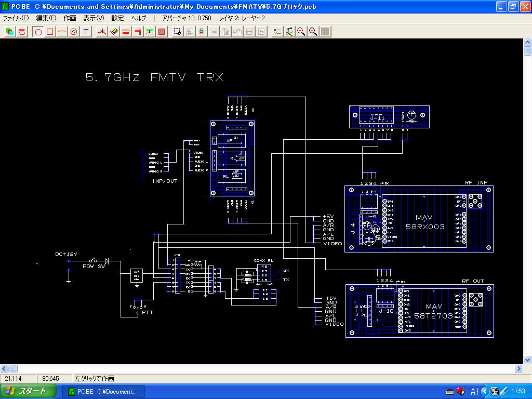This screenshot has width=532, height=399.
Task: Click the IME input mode letter A in the tray
Action: [x=473, y=392]
